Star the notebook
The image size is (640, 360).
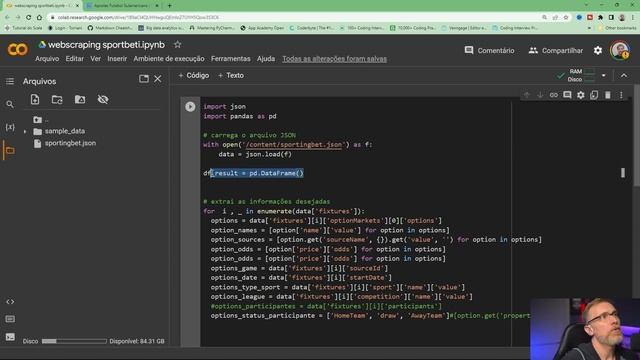[177, 44]
